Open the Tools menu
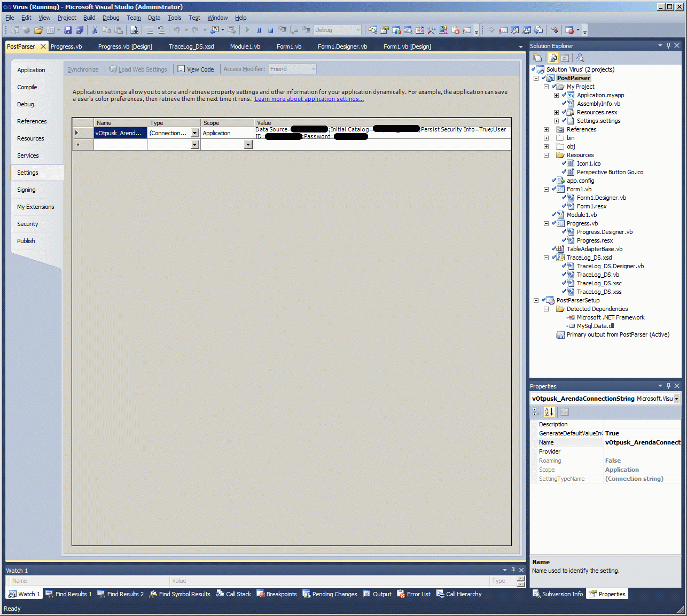This screenshot has height=616, width=687. (175, 18)
